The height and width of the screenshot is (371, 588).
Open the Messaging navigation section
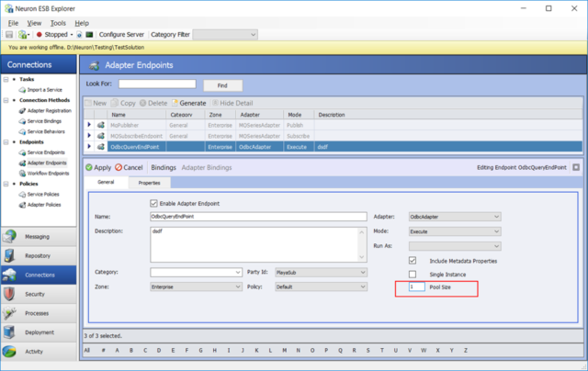point(39,236)
